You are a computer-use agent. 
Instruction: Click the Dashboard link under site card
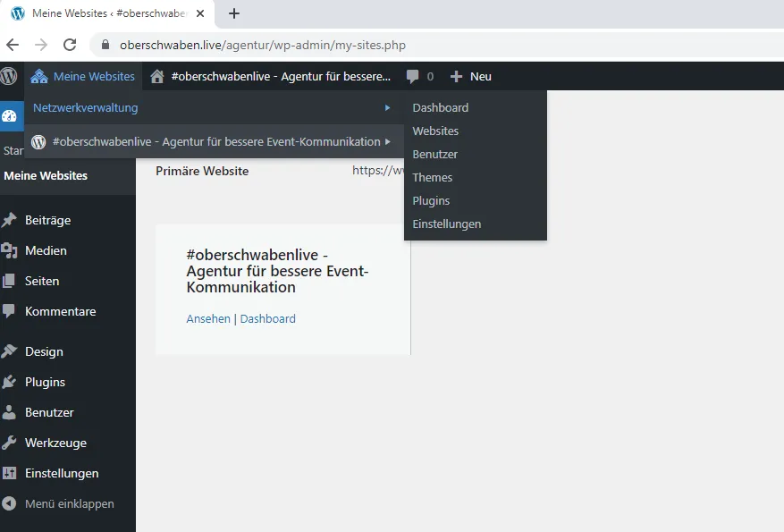point(268,318)
